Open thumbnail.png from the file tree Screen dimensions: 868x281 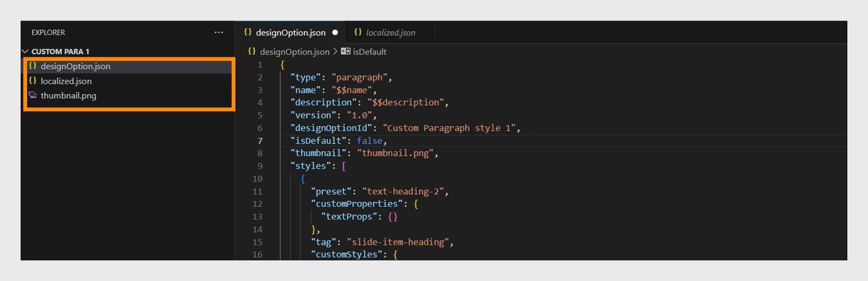pos(68,95)
